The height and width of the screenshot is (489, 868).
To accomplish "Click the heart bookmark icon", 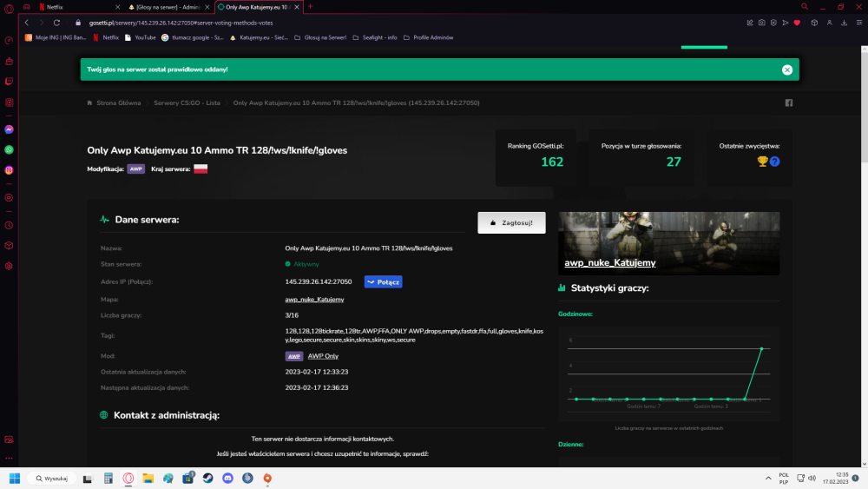I will click(797, 23).
